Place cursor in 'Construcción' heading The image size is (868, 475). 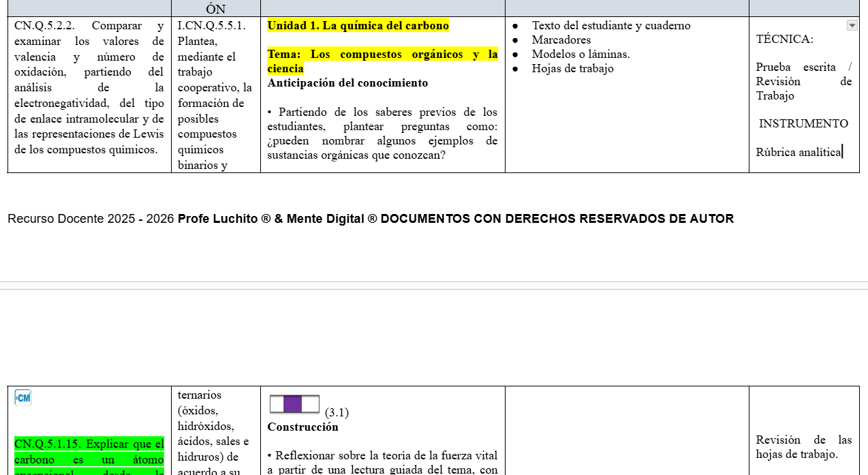(303, 427)
